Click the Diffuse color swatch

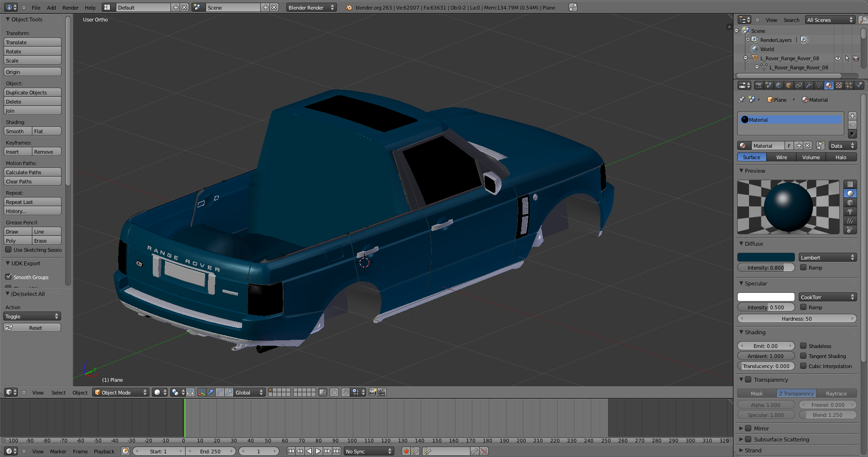(x=766, y=258)
